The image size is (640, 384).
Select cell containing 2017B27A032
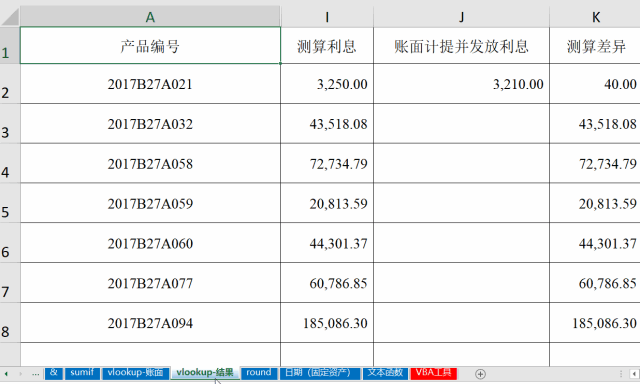coord(150,123)
